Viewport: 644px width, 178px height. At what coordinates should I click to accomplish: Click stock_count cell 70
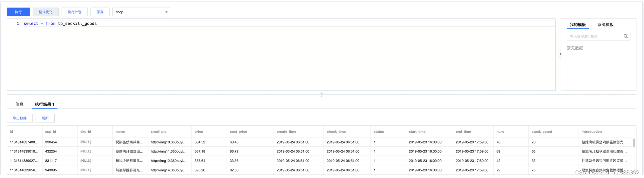tap(553, 142)
